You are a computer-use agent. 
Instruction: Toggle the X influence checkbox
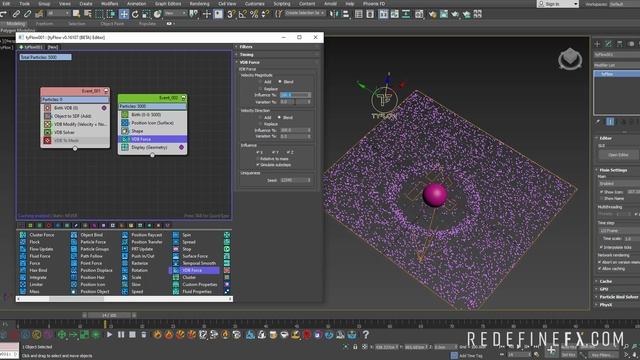tap(258, 152)
